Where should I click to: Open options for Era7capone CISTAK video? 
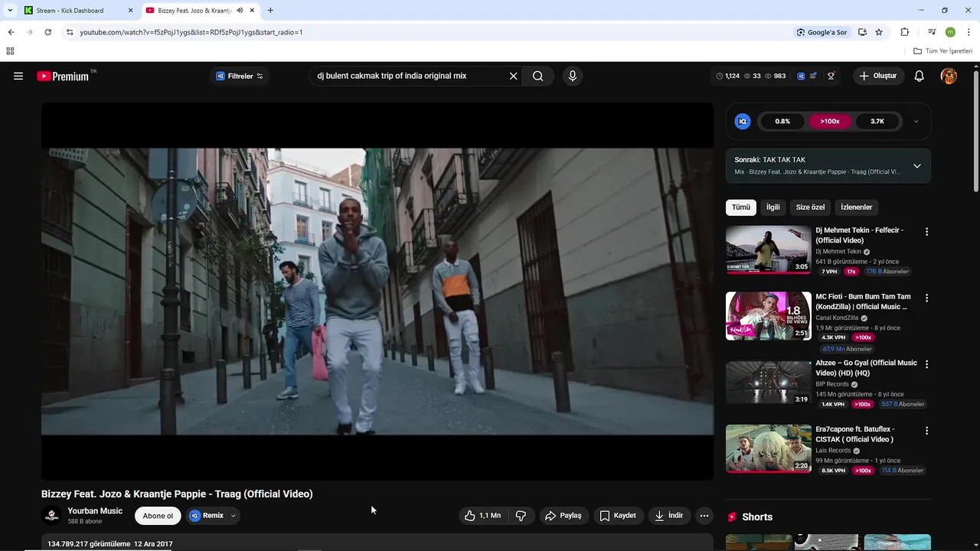pyautogui.click(x=926, y=431)
